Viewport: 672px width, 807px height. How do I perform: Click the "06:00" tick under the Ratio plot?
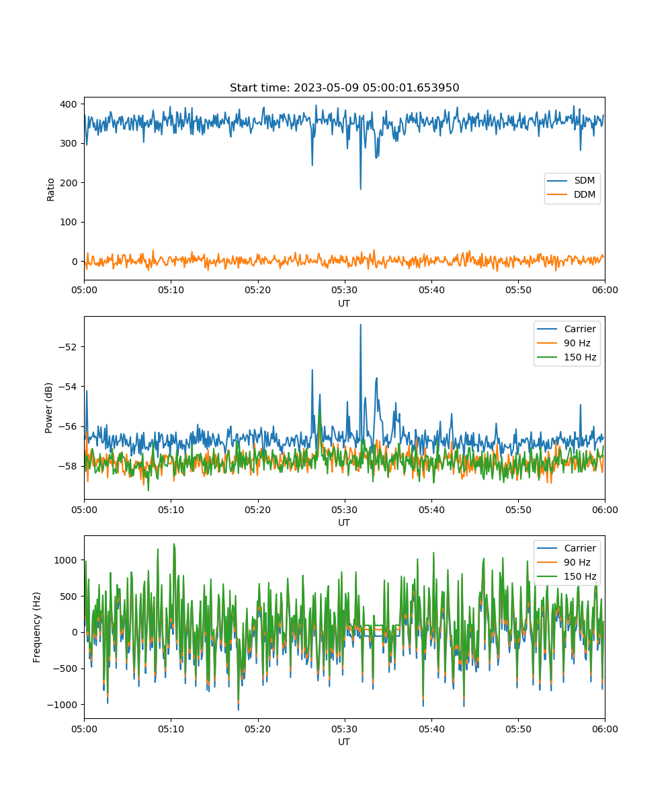[605, 291]
